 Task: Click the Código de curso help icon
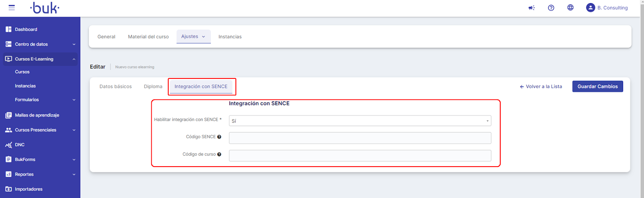219,154
